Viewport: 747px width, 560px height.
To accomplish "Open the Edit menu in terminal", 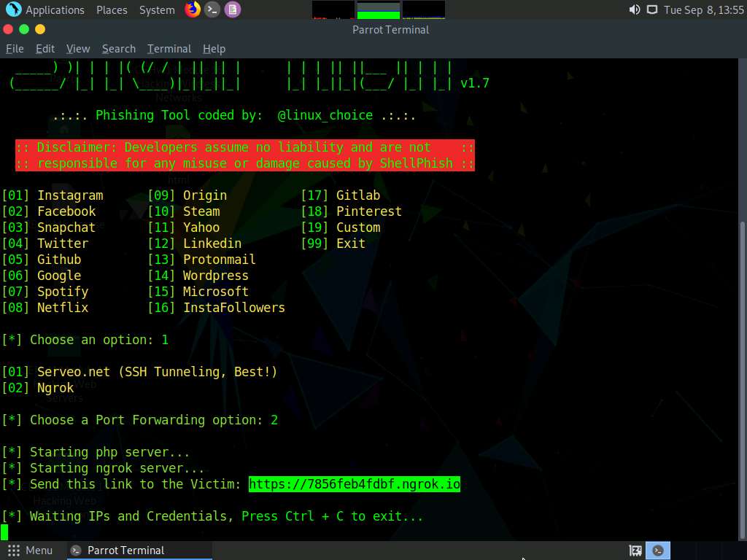I will (45, 49).
